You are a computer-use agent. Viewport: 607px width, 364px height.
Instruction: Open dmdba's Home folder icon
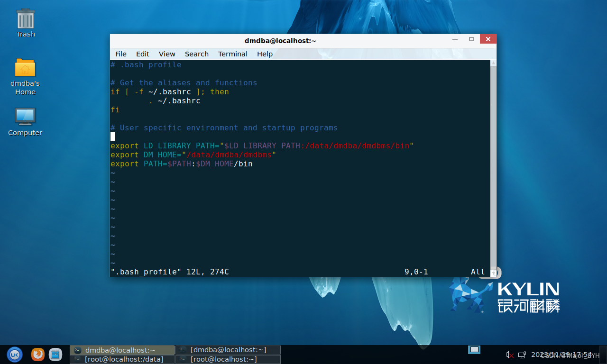pyautogui.click(x=25, y=76)
